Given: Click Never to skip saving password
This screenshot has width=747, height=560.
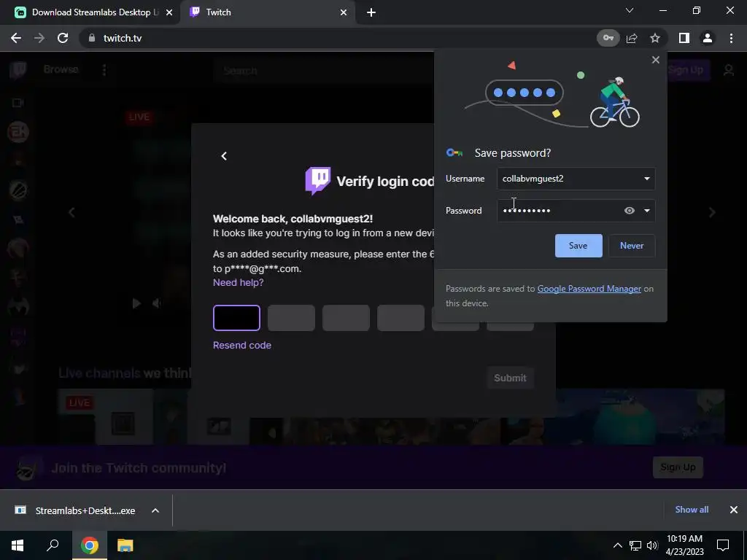Looking at the screenshot, I should click(632, 246).
